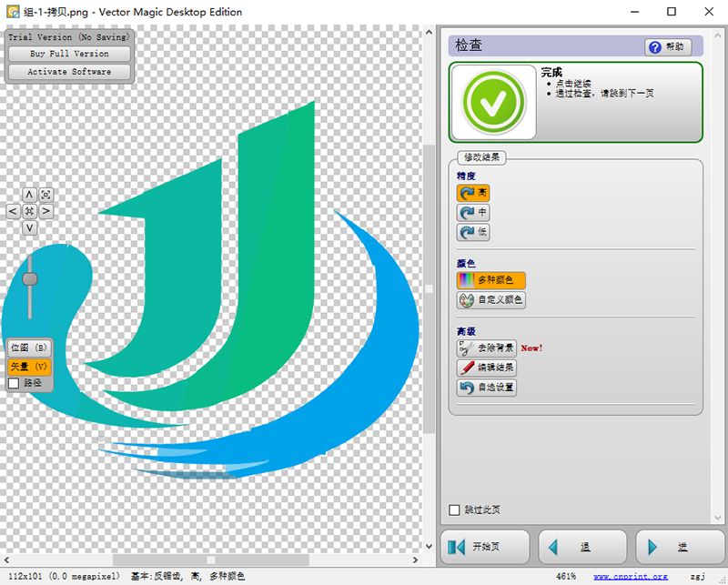Click the green checkmark 完成 icon
Screen dimensions: 728x585
coord(493,102)
